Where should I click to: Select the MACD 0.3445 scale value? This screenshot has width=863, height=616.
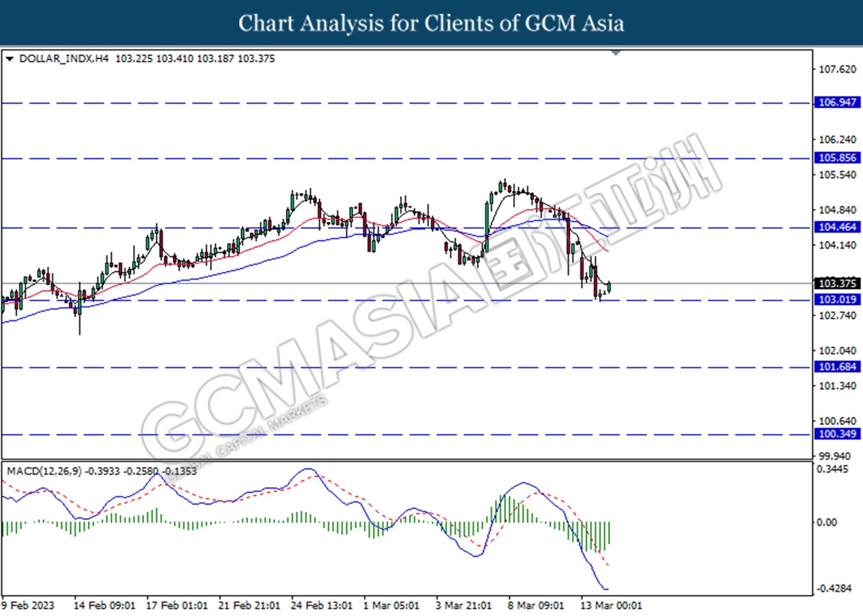[x=832, y=469]
